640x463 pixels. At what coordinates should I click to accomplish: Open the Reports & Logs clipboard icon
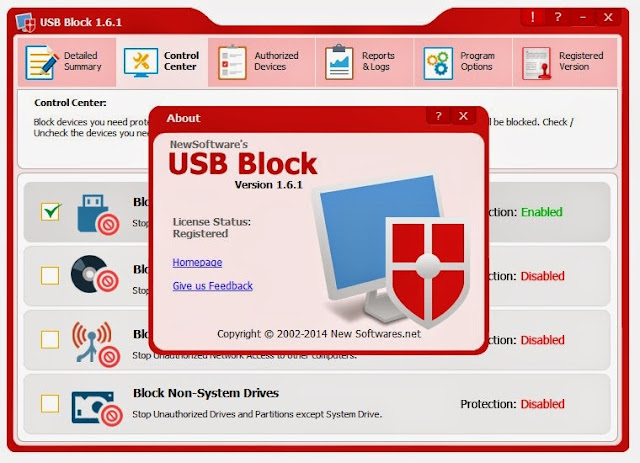point(339,62)
